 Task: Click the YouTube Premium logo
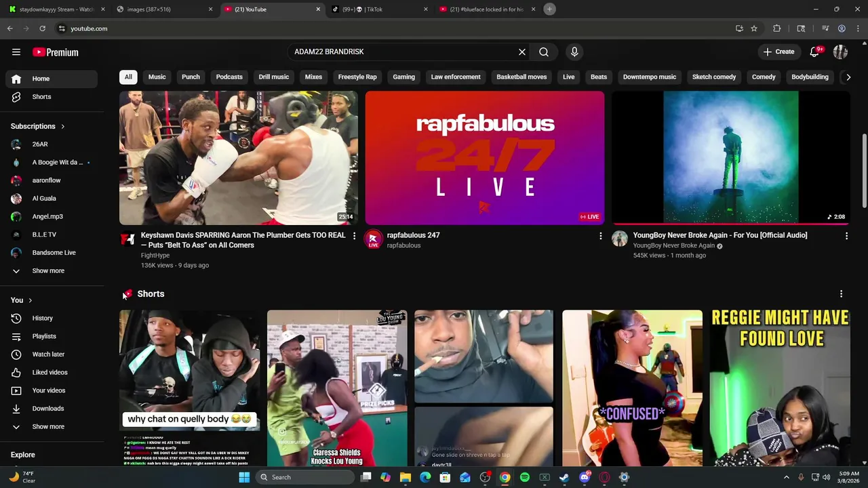[x=56, y=52]
